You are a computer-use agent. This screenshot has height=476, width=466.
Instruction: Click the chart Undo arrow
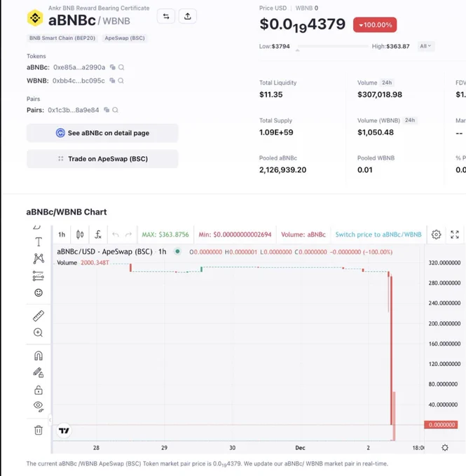pos(115,234)
